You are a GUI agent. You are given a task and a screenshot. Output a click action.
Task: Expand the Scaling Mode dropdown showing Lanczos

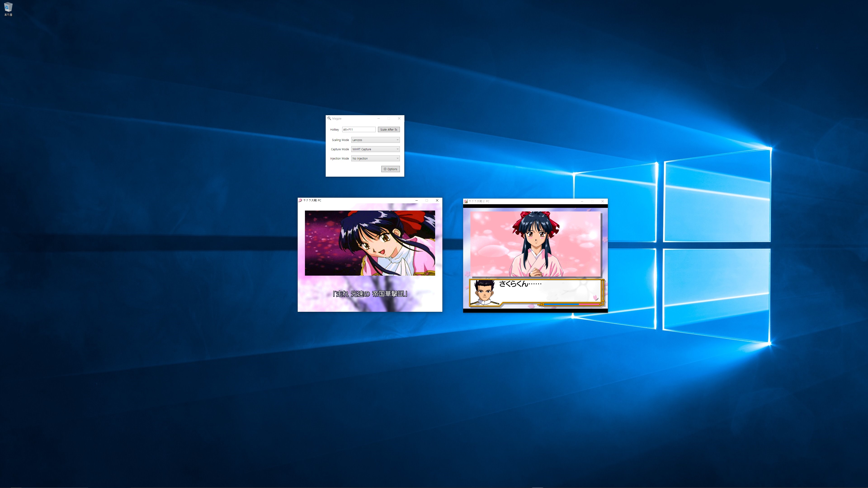(x=375, y=140)
